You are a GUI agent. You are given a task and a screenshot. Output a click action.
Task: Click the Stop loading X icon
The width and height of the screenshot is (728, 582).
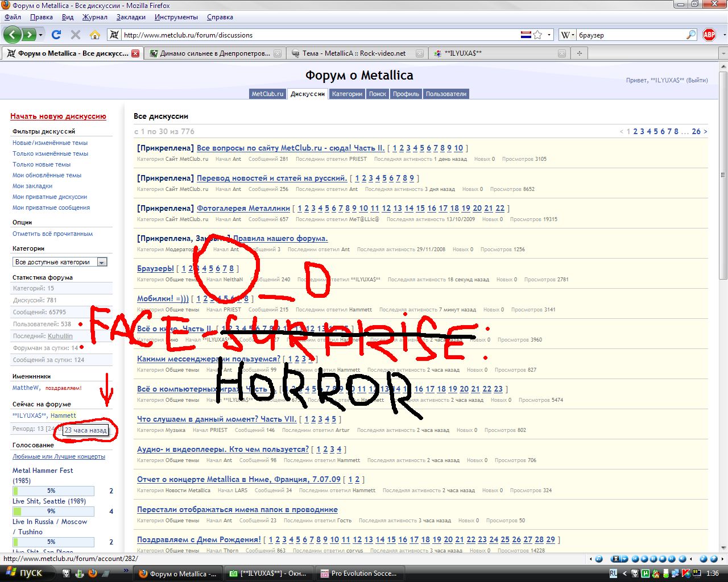click(76, 35)
